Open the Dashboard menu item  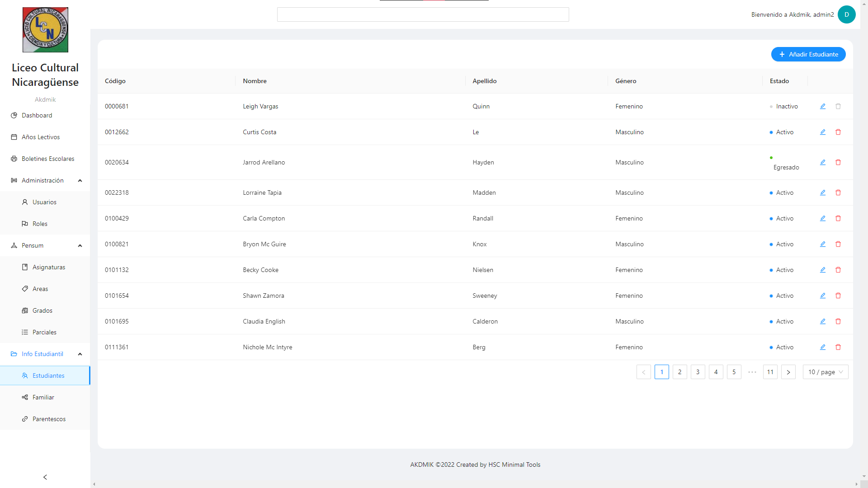(37, 115)
